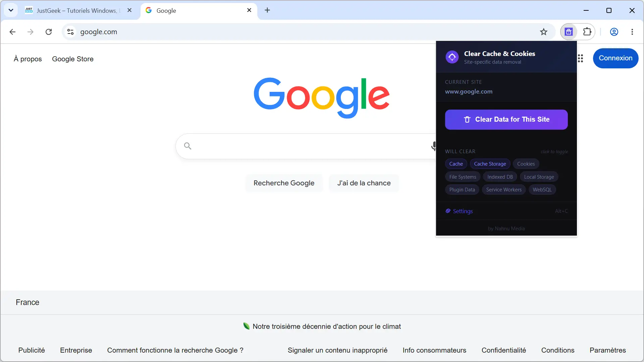Minimize the Chrome window
The height and width of the screenshot is (362, 644).
[x=586, y=10]
